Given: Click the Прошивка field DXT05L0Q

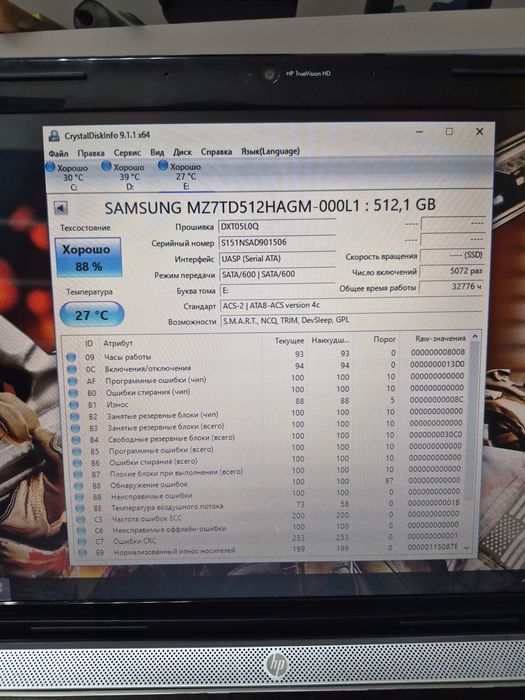Looking at the screenshot, I should point(277,226).
